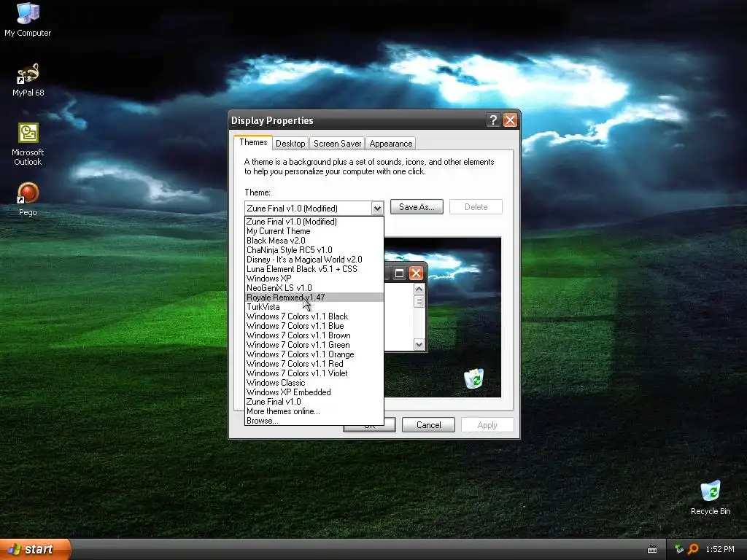Select 'Windows 7 Colors v1.1 Black'

(x=314, y=316)
